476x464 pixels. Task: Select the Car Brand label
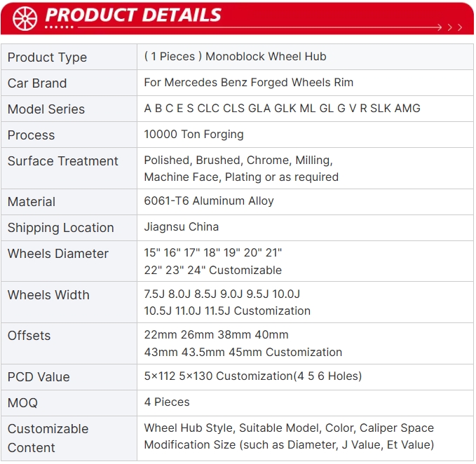tap(37, 83)
